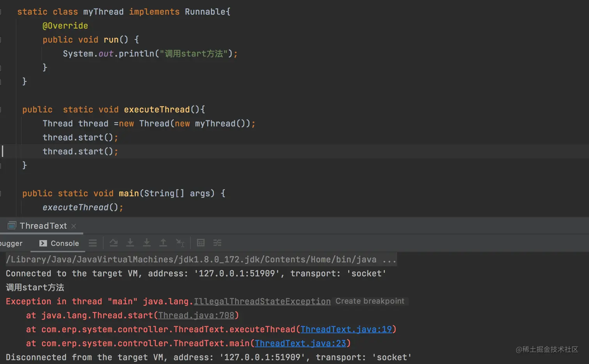Click the first thread.start() call
The height and width of the screenshot is (364, 589).
[x=80, y=137]
